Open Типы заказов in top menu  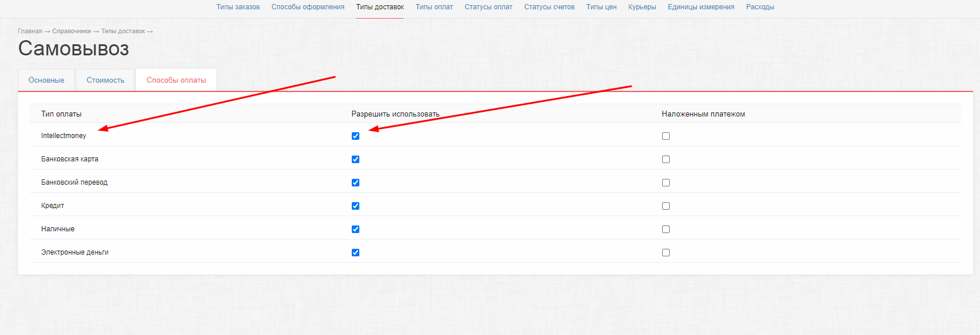coord(238,7)
